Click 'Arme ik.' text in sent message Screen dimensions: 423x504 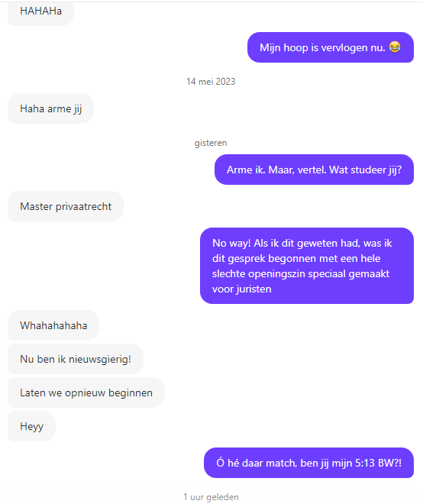coord(246,170)
